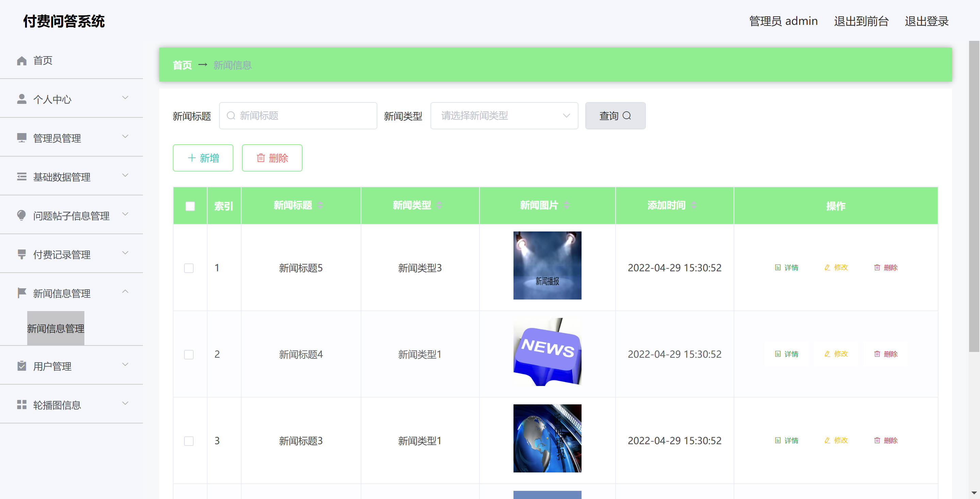Viewport: 980px width, 499px height.
Task: Check the checkbox for row 新闻标题4
Action: coord(189,354)
